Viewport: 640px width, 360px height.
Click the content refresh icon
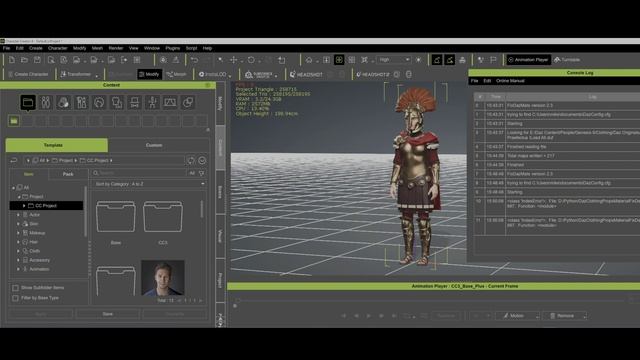pos(191,160)
